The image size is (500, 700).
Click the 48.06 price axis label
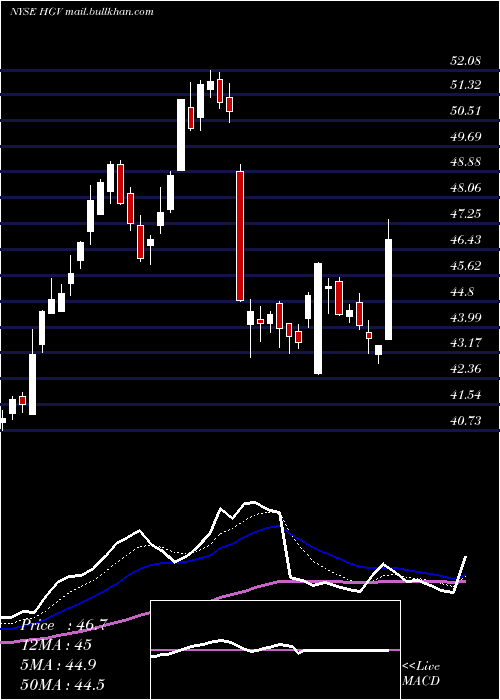tap(466, 188)
